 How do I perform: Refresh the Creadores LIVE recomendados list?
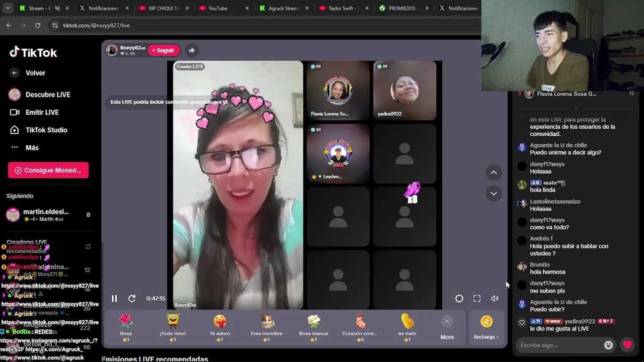coord(88,247)
